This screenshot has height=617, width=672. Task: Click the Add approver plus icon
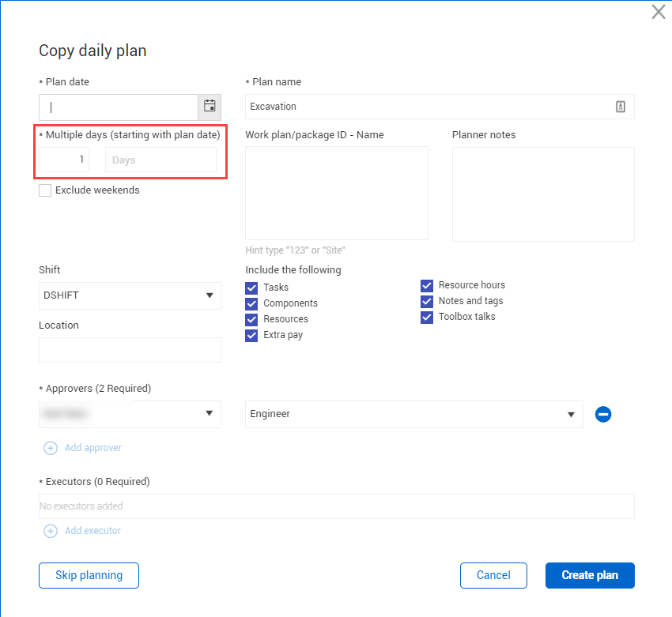point(51,448)
